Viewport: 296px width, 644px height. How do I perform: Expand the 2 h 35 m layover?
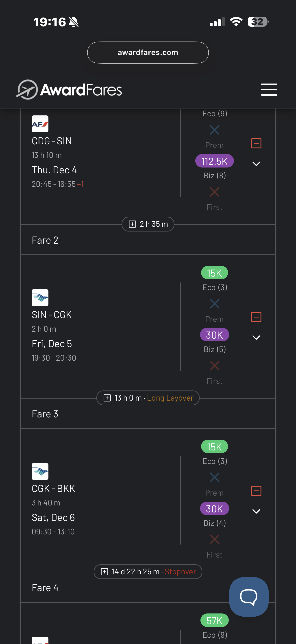pyautogui.click(x=148, y=224)
